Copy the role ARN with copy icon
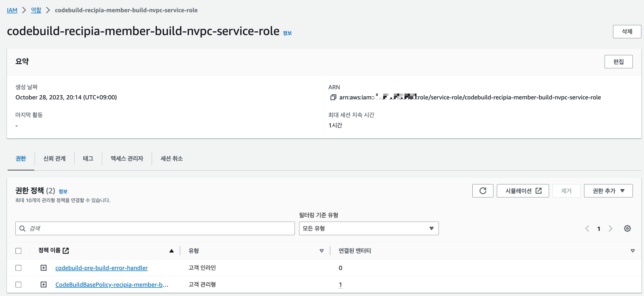 coord(333,97)
